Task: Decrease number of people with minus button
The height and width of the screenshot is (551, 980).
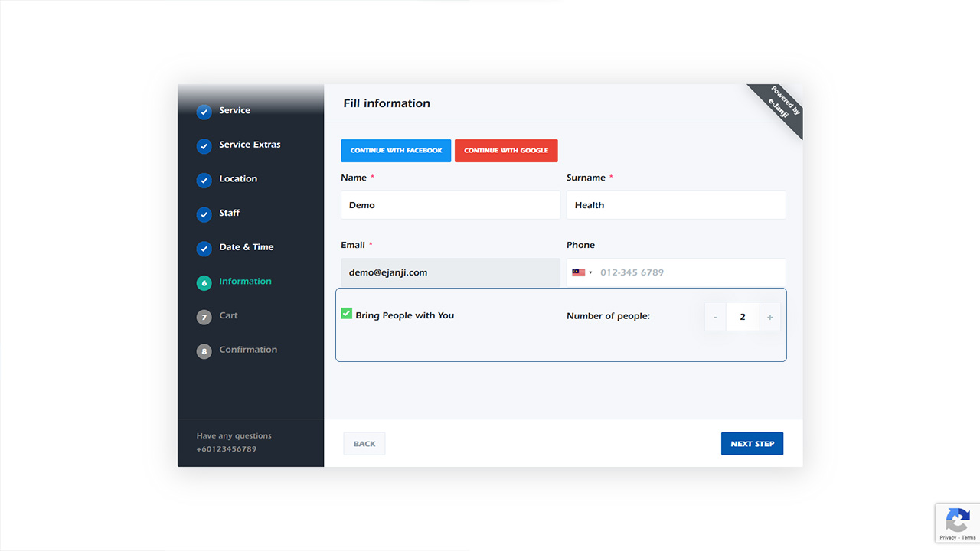Action: pyautogui.click(x=715, y=317)
